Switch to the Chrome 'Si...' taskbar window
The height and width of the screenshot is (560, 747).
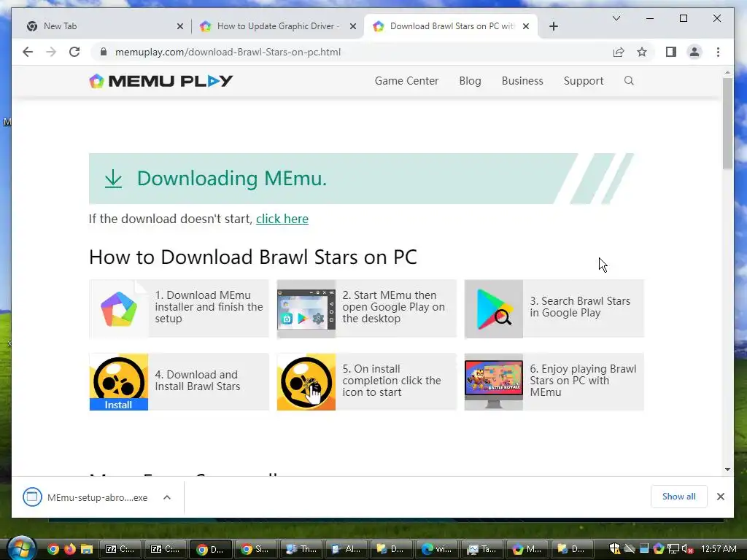[255, 549]
